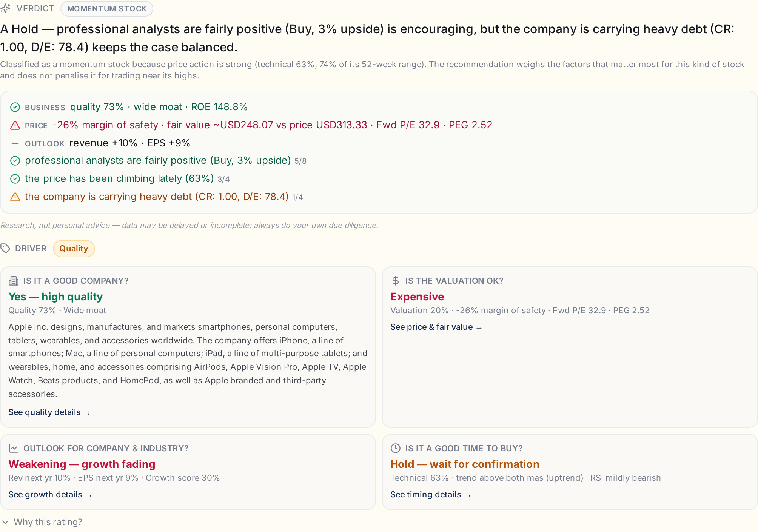The height and width of the screenshot is (532, 758).
Task: Click the 1/4 score beside heavy debt row
Action: click(297, 198)
